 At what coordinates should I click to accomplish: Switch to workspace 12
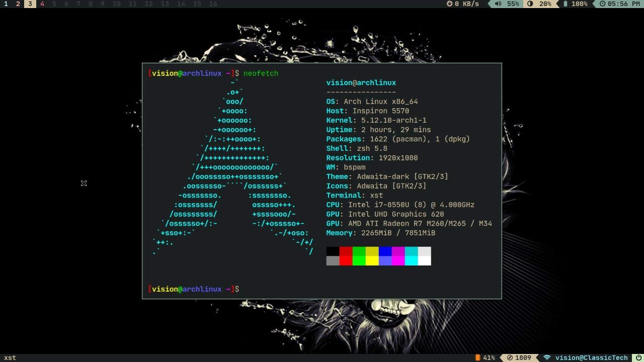coord(149,4)
